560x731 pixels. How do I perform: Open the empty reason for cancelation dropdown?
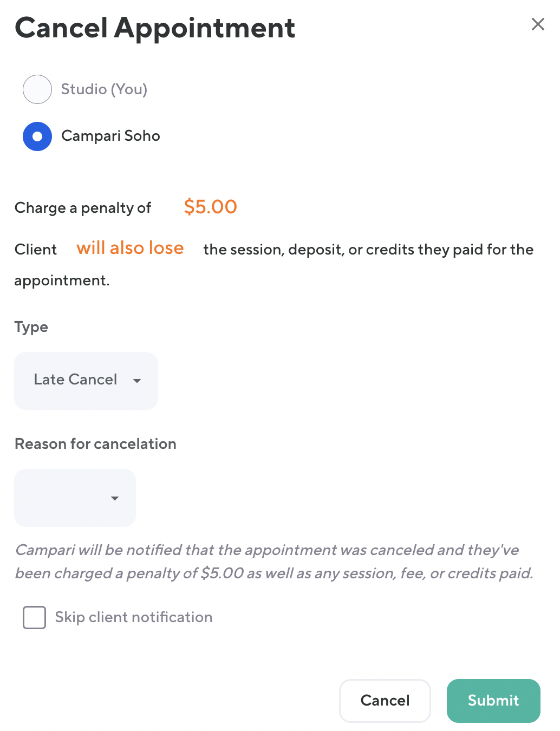75,498
